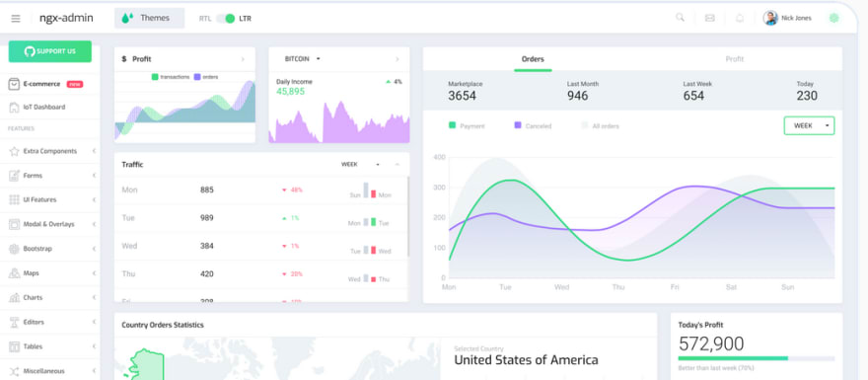Collapse the Traffic card chevron
Viewport: 868px width, 380px height.
pyautogui.click(x=397, y=165)
